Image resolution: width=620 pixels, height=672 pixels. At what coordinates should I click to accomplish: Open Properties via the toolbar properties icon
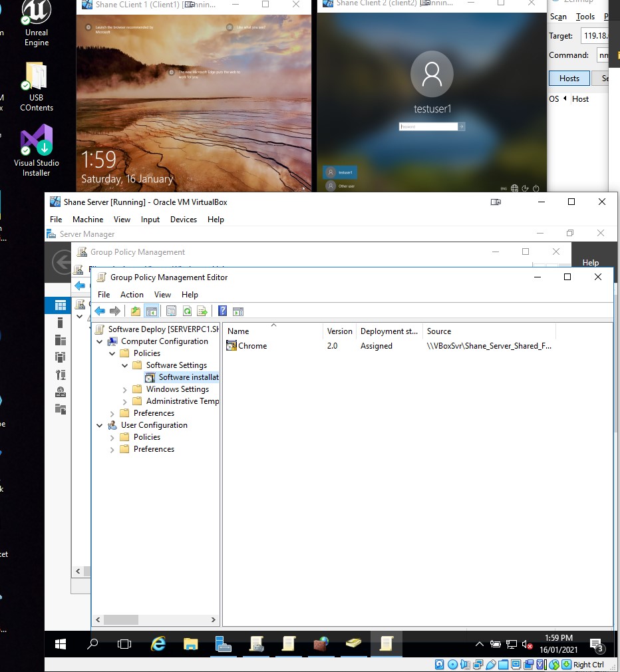pos(171,311)
